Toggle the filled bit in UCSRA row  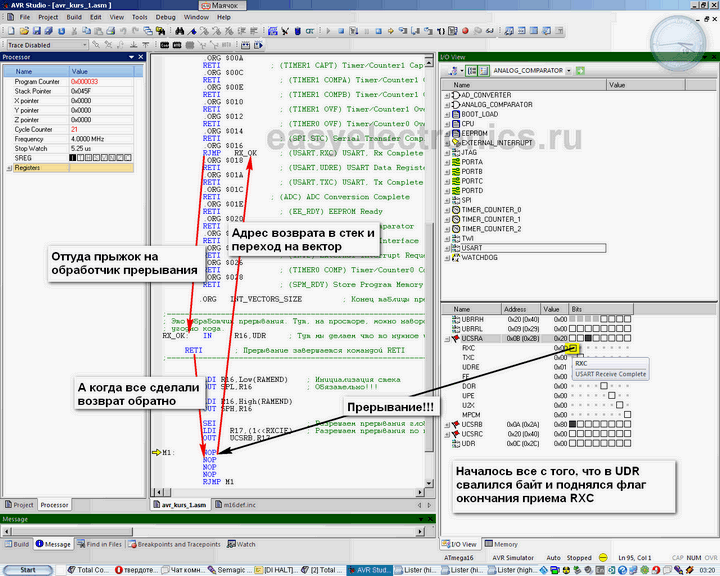[588, 338]
